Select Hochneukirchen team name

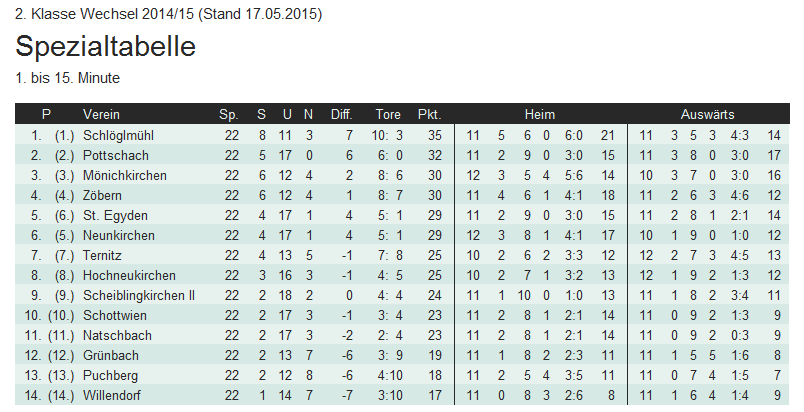[x=129, y=275]
